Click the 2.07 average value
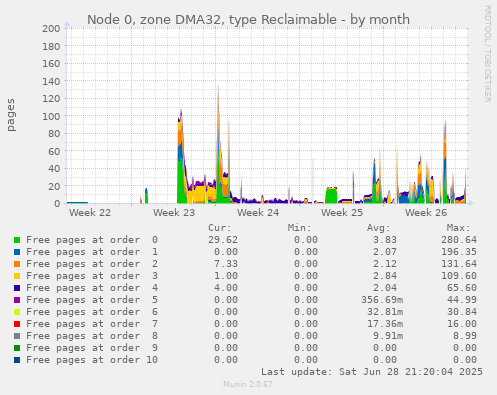This screenshot has height=395, width=497. (x=385, y=252)
